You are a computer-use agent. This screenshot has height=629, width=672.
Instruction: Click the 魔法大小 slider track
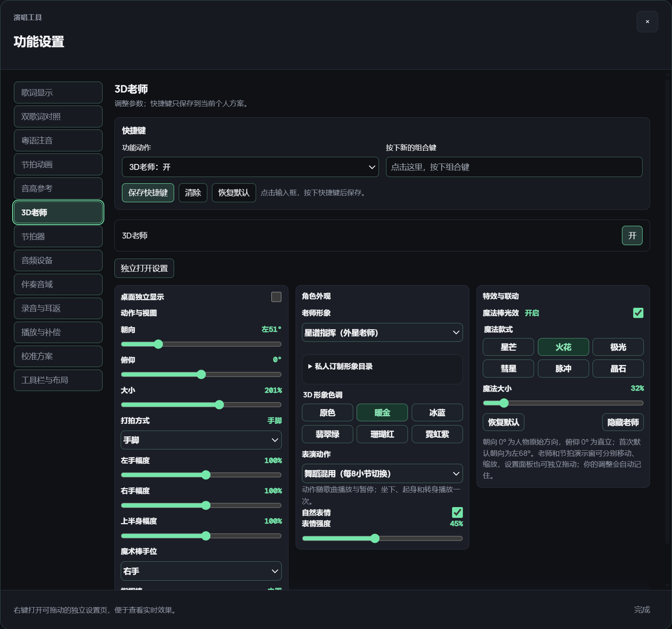pos(563,403)
